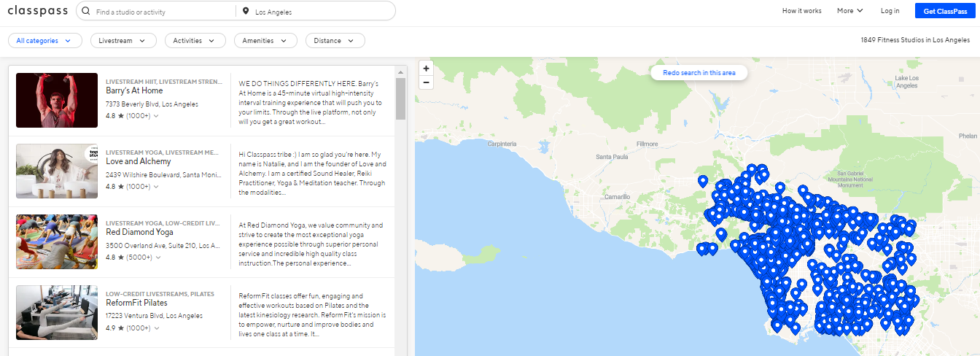Click the results list scrollbar thumb
This screenshot has width=980, height=356.
pos(400,98)
